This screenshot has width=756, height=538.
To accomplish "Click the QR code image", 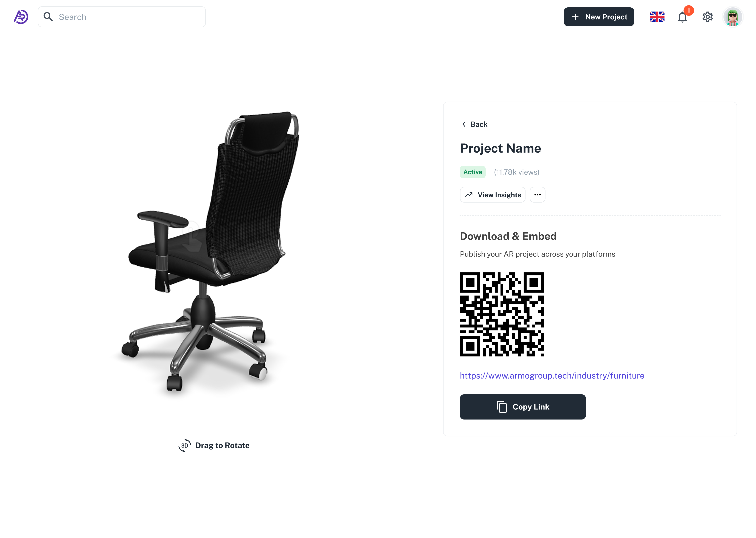I will click(x=501, y=314).
